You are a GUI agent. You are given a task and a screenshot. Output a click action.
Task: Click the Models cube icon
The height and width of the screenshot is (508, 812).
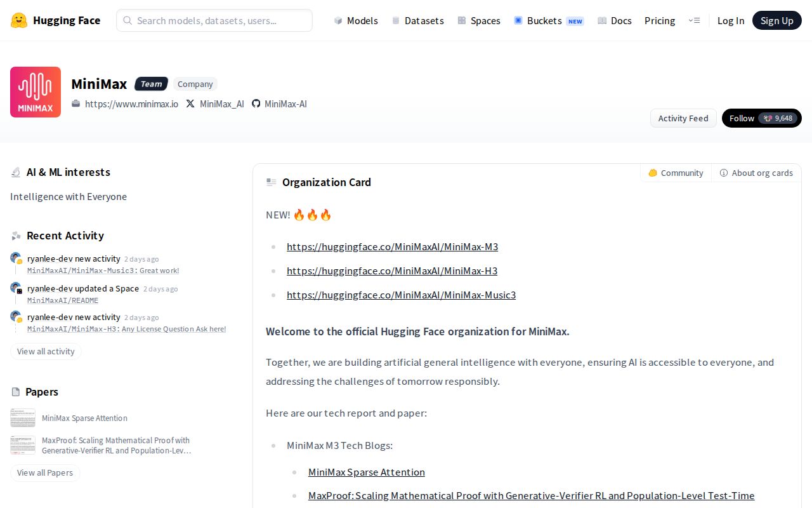[338, 20]
